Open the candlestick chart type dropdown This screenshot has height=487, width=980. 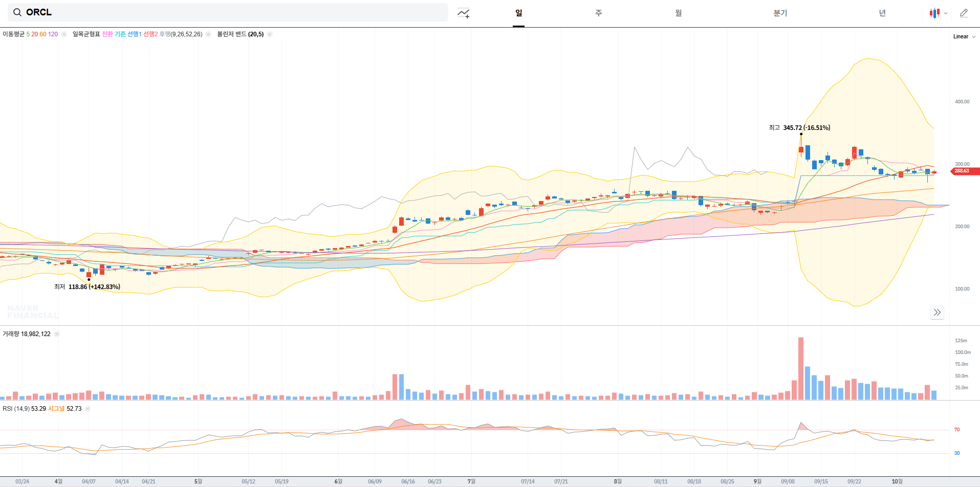tap(939, 13)
